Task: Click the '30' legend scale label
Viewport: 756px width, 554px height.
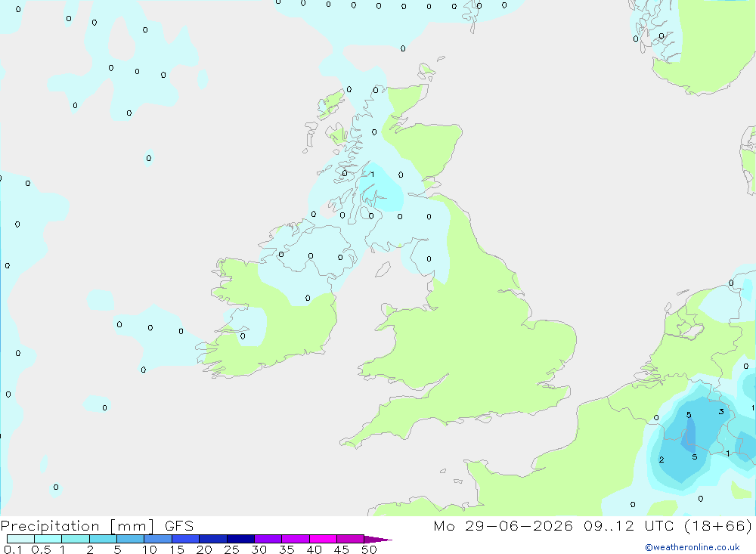Action: point(259,549)
